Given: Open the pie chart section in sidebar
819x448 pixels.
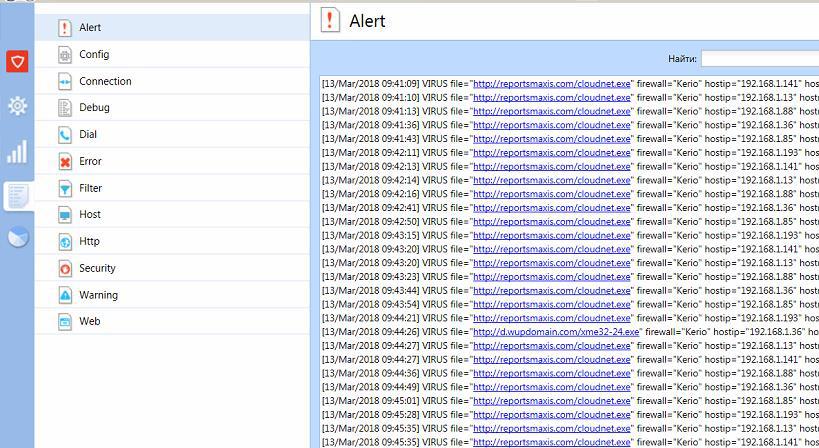Looking at the screenshot, I should (18, 237).
